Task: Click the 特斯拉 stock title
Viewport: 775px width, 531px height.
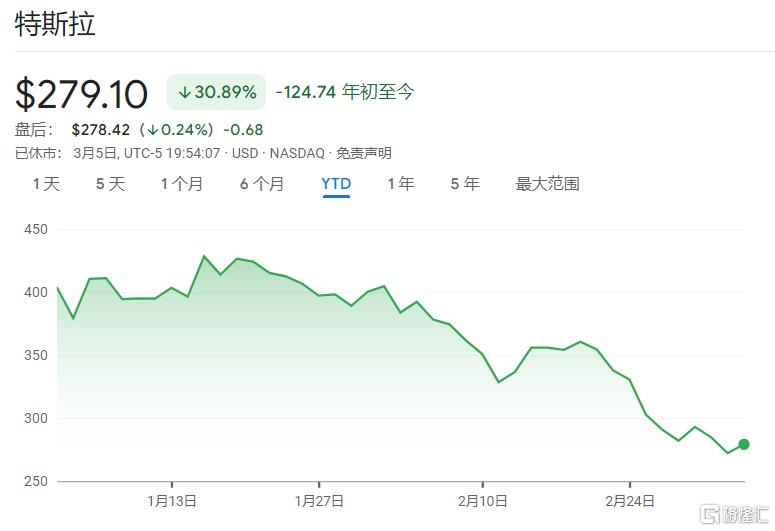Action: click(x=55, y=24)
